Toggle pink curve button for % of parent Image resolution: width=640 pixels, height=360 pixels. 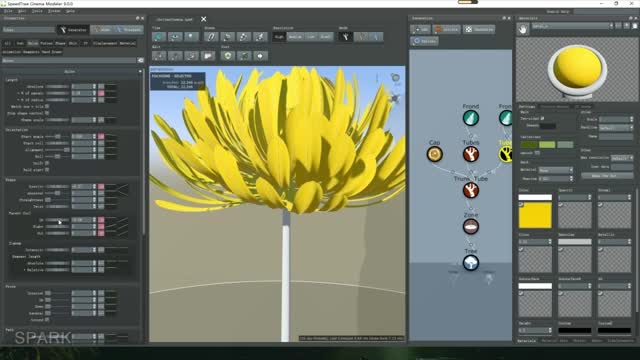click(101, 93)
